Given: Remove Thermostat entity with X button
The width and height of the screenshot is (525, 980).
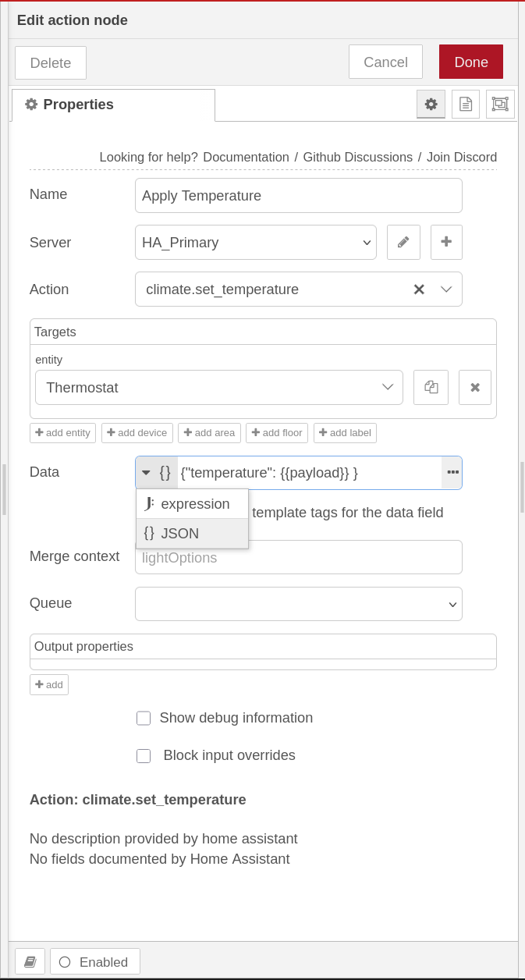Looking at the screenshot, I should [x=475, y=387].
